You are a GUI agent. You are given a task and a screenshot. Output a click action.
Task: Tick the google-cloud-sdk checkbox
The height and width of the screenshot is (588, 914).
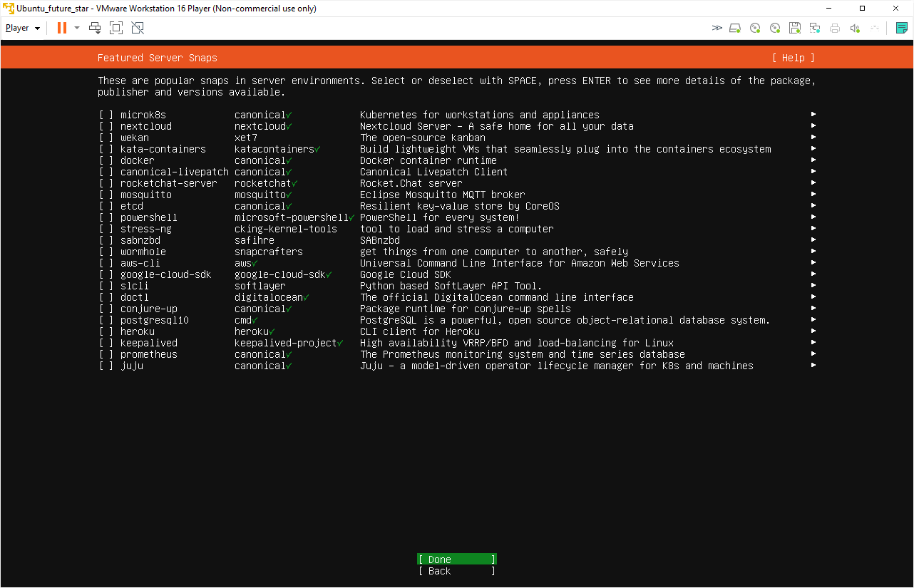click(x=106, y=274)
